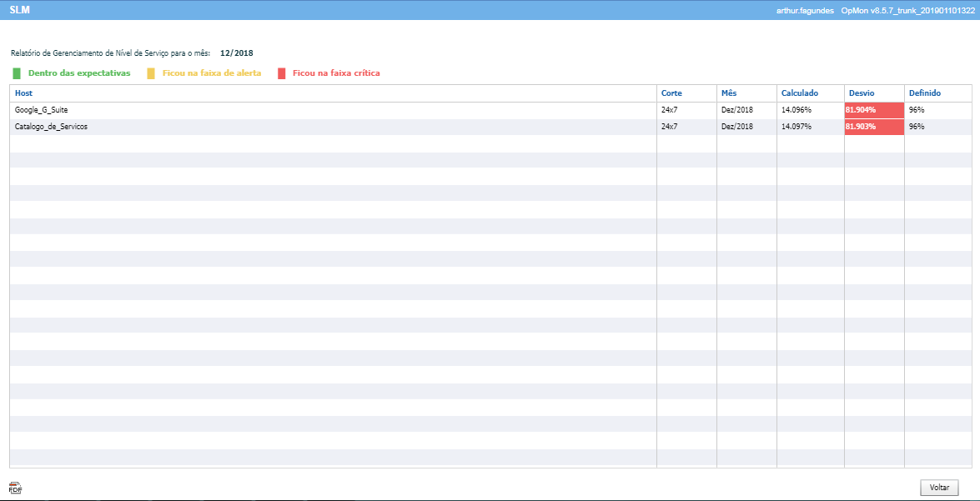Click Dez/2018 in Google_G_Suite row
Screen dimensions: 980x501
click(x=737, y=110)
